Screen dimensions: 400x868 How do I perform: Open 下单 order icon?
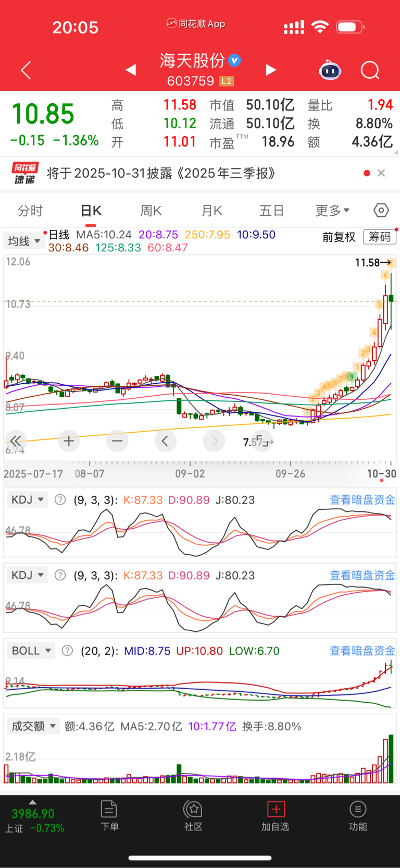point(109,816)
